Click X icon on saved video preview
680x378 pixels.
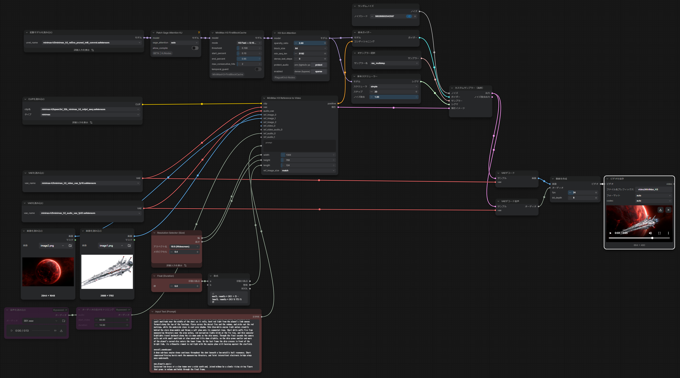[668, 210]
